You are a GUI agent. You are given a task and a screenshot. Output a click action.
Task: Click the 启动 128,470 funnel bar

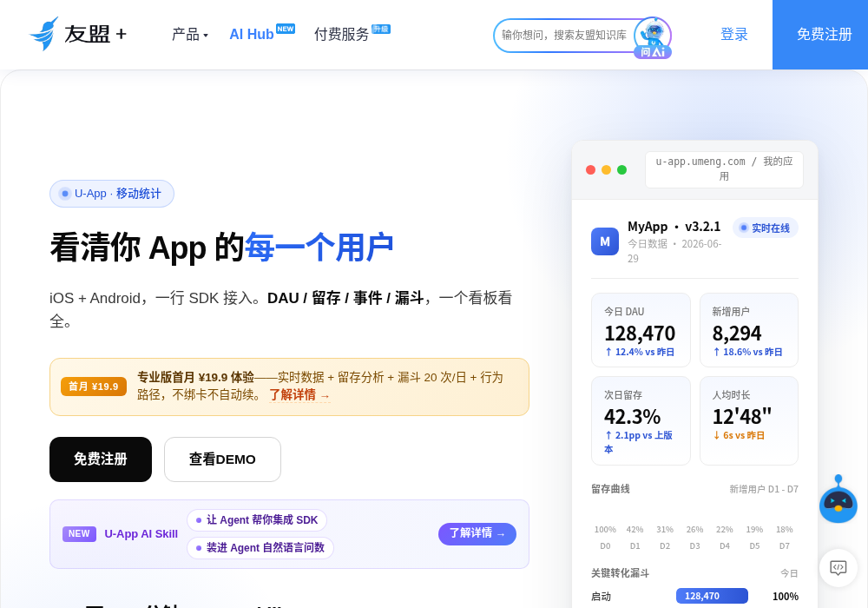coord(712,596)
